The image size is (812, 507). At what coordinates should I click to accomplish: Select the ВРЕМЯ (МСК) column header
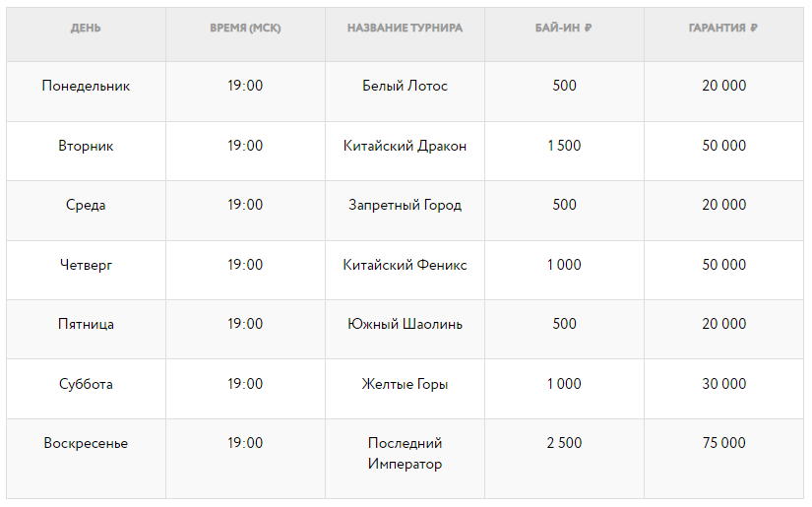245,28
